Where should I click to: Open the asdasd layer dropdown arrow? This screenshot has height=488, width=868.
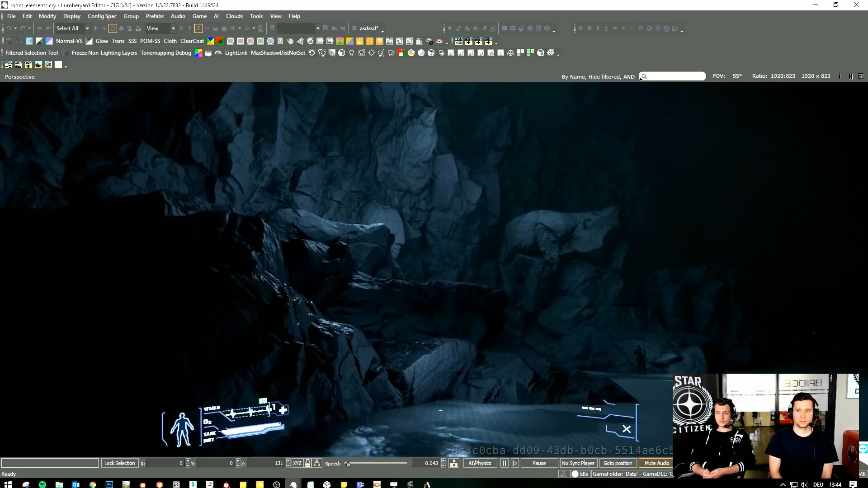click(x=383, y=30)
